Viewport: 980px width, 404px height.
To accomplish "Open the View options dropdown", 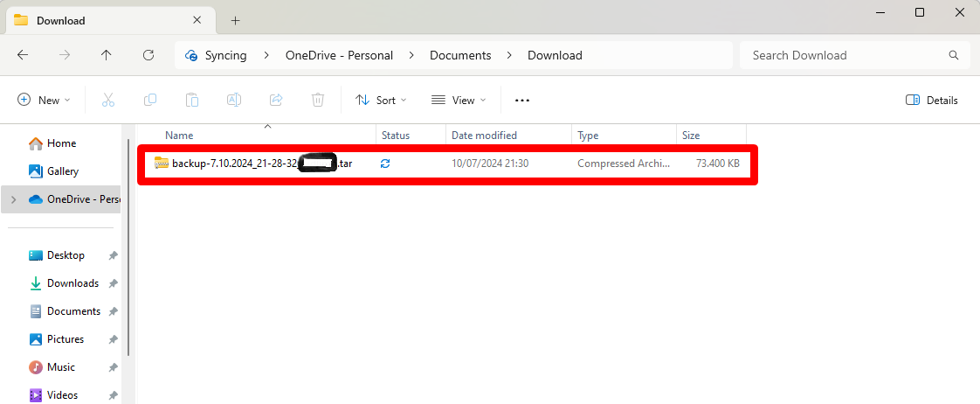I will 459,101.
